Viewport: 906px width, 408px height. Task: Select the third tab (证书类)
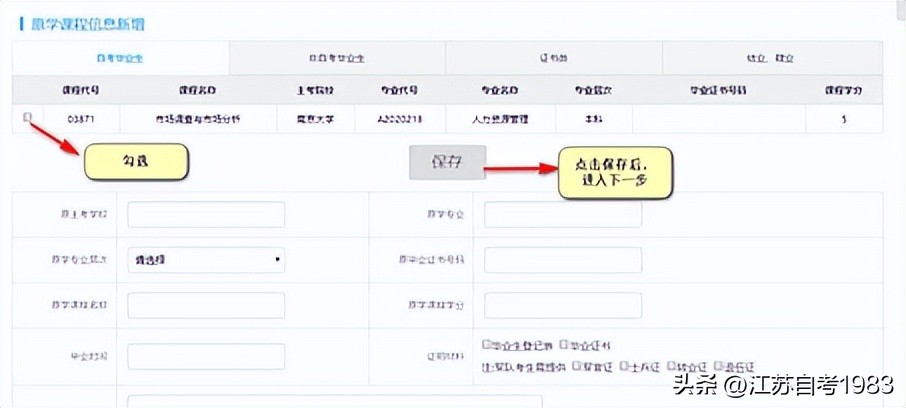tap(554, 58)
